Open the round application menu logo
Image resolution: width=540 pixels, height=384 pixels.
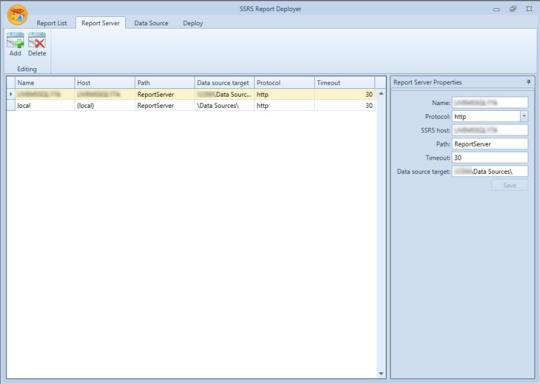[x=17, y=15]
